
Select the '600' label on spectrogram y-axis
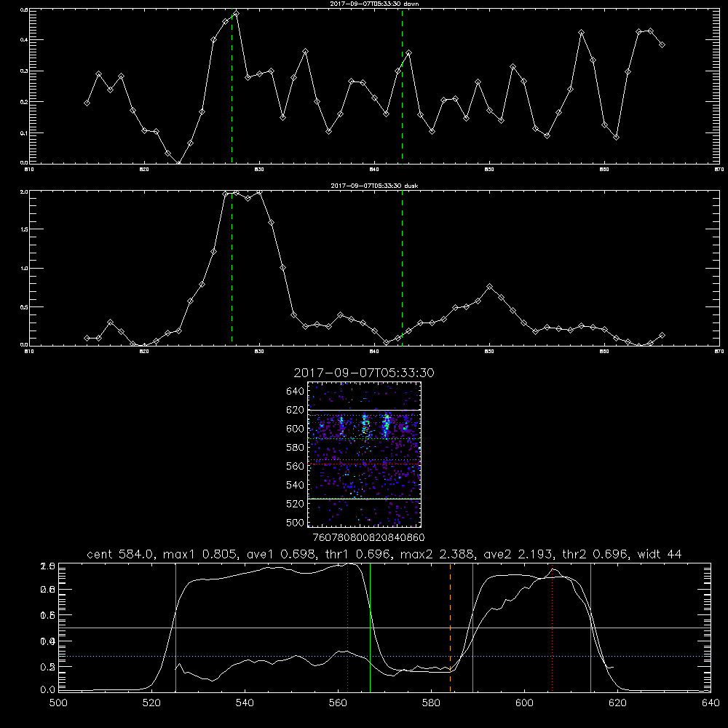pos(296,429)
